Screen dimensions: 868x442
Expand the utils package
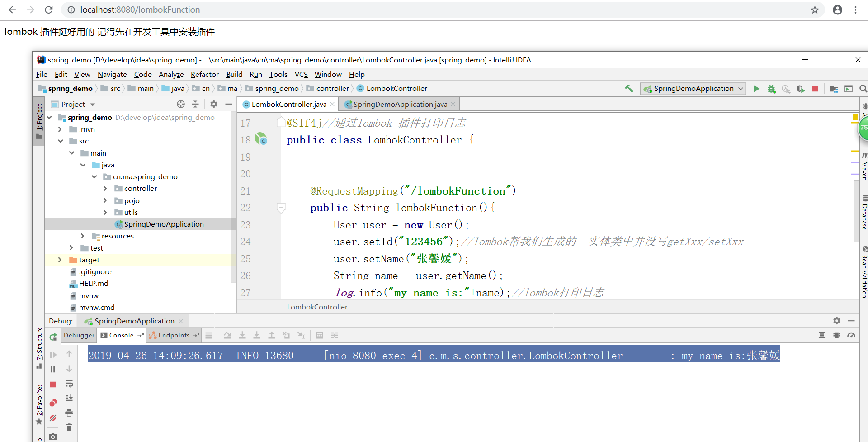click(x=105, y=212)
